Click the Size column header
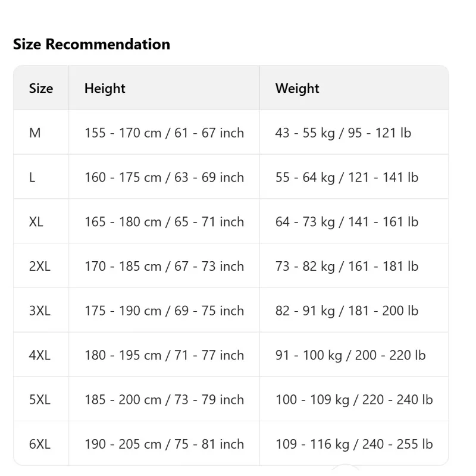The width and height of the screenshot is (476, 476). pyautogui.click(x=41, y=88)
